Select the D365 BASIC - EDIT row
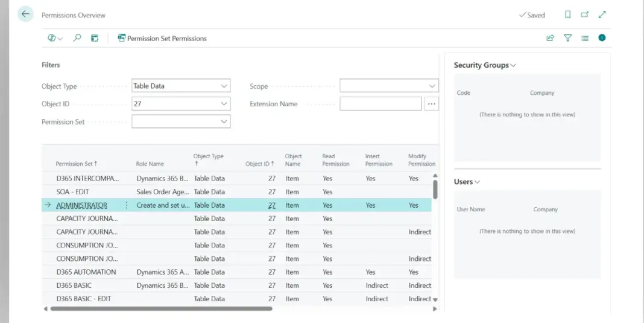The height and width of the screenshot is (323, 644). (x=236, y=299)
